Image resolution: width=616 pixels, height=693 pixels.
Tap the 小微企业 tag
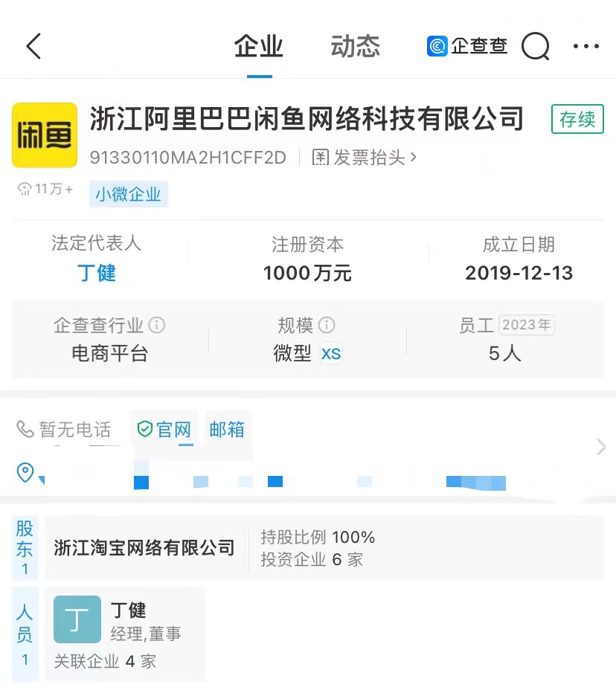128,194
